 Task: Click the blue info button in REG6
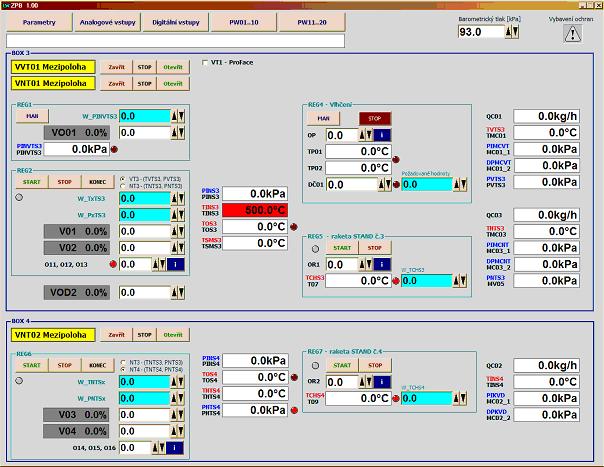click(x=176, y=448)
